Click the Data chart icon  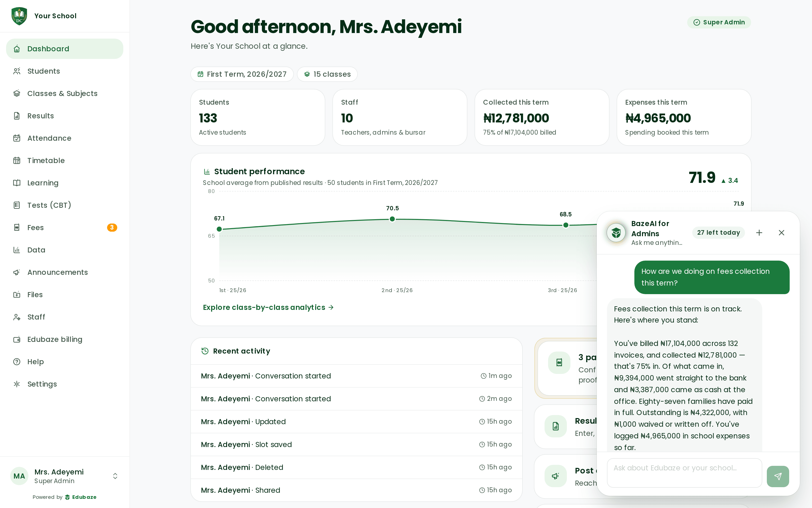coord(17,250)
